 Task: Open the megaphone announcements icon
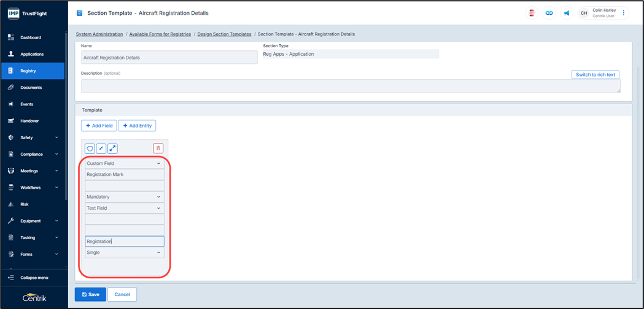pos(567,13)
